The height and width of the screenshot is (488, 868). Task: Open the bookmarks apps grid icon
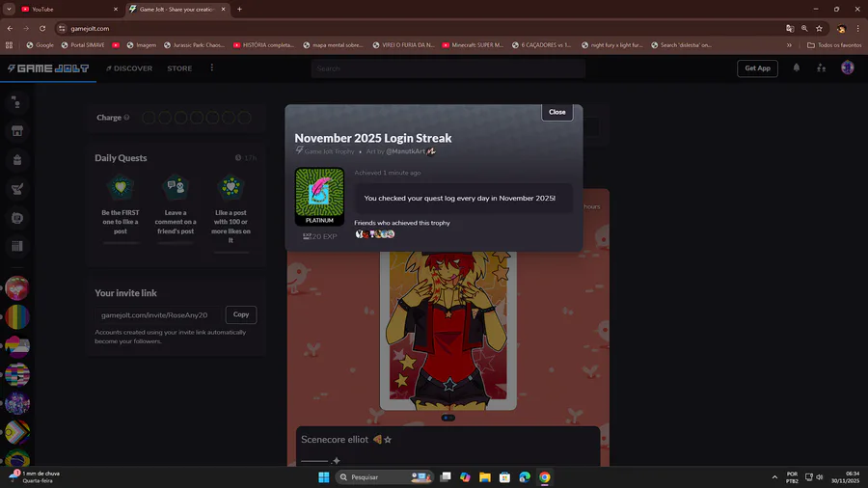click(9, 44)
